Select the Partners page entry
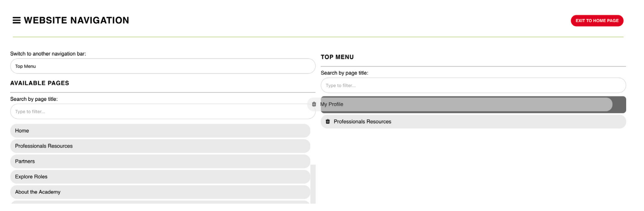This screenshot has height=211, width=644. (x=160, y=161)
